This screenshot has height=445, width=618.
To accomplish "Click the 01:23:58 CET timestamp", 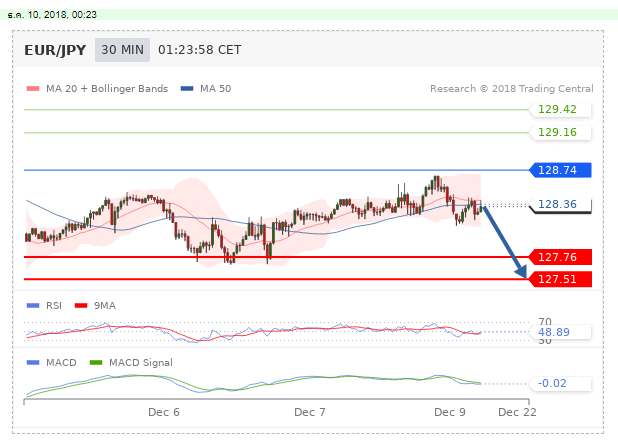I will coord(199,50).
